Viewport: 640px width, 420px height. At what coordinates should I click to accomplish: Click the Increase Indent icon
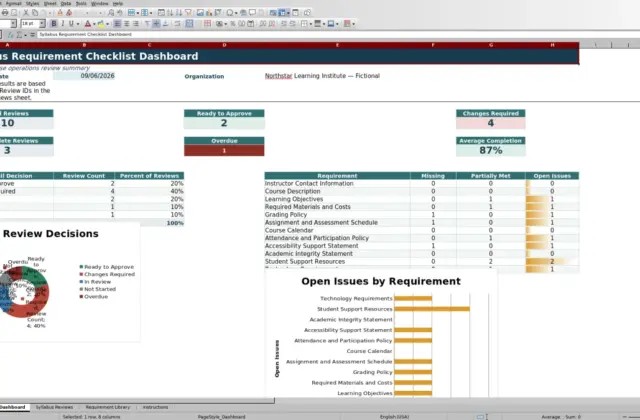[284, 24]
